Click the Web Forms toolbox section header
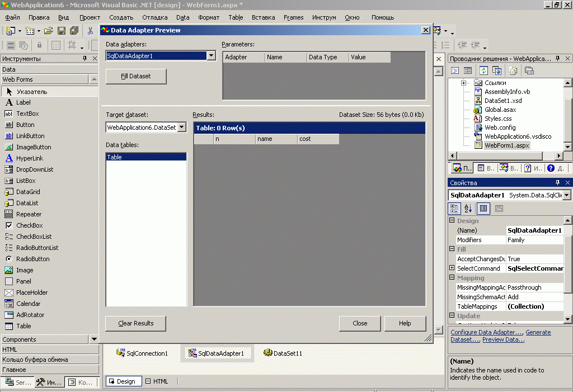 [45, 79]
